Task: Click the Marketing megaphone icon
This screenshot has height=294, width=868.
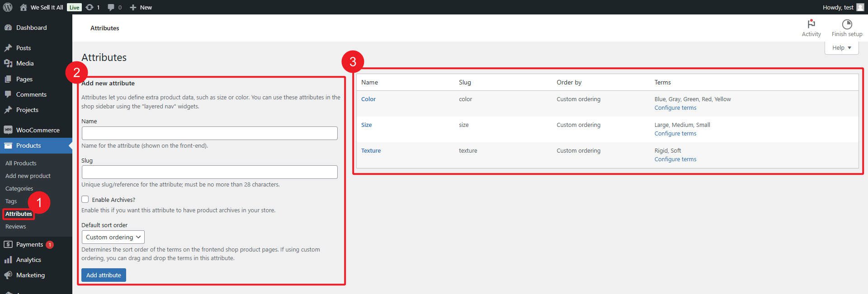Action: point(8,275)
